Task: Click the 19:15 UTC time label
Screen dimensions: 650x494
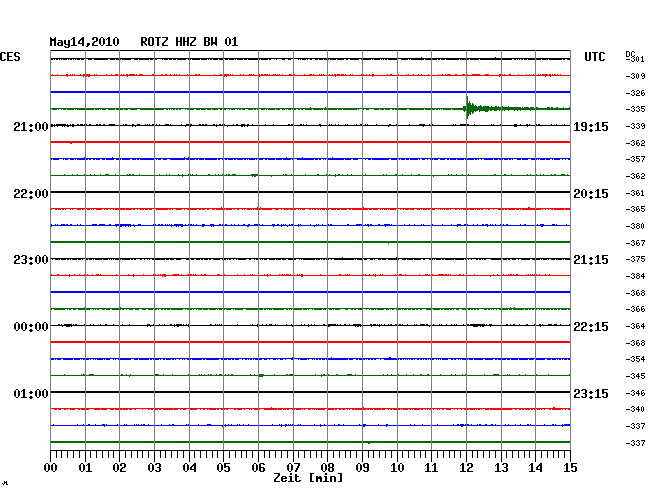Action: 591,127
